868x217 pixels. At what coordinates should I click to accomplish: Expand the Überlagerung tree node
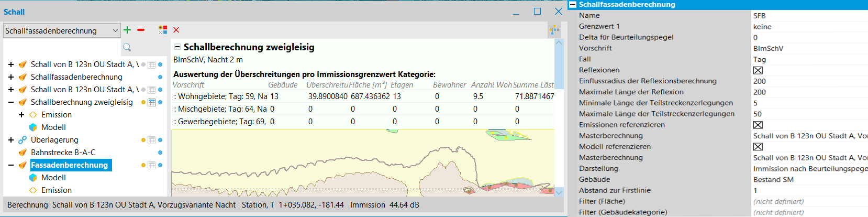click(x=11, y=140)
